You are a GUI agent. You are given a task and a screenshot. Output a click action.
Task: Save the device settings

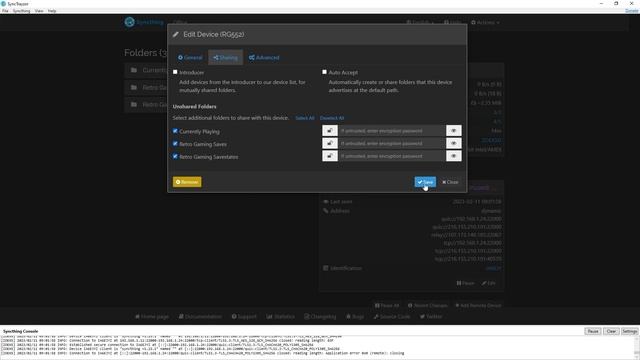click(425, 182)
